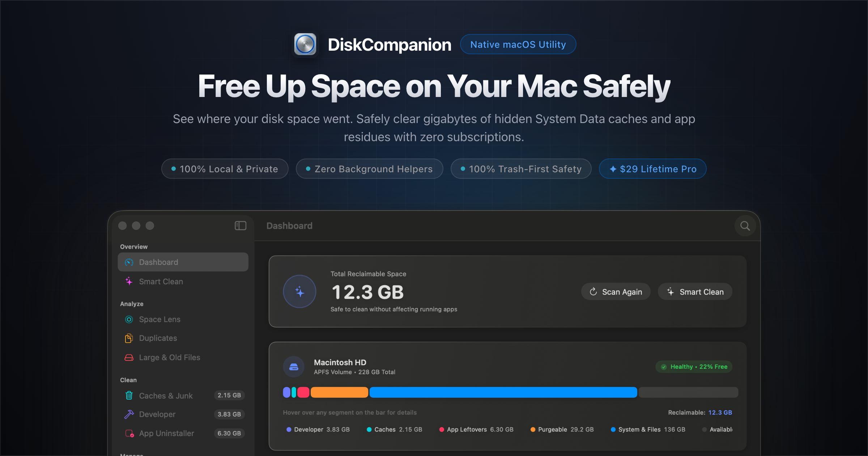Click the App Leftovers 6.30 GB legend entry
Viewport: 868px width, 456px height.
pos(476,430)
